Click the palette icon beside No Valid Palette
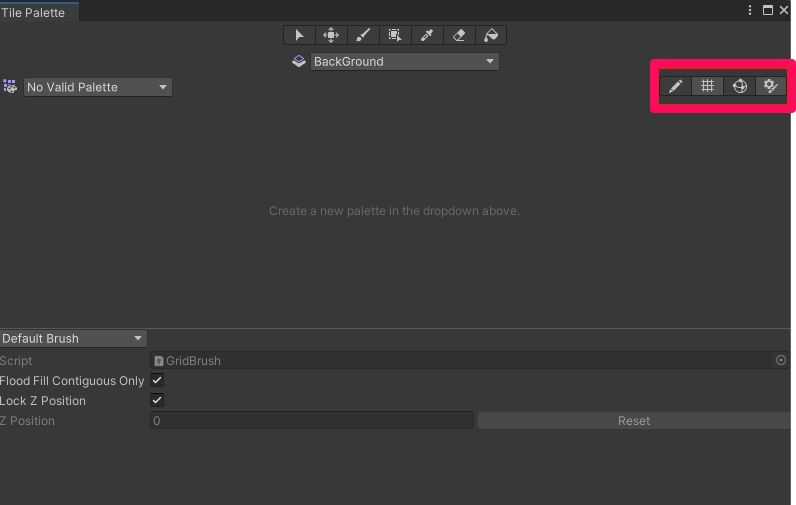This screenshot has height=505, width=796. (10, 87)
